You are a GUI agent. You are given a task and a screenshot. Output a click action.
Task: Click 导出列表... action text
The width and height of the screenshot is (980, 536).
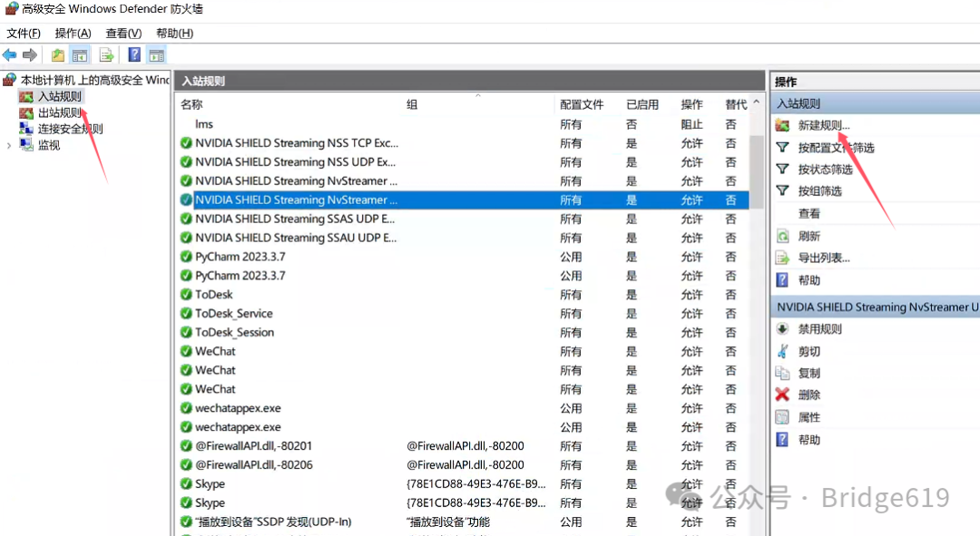[x=824, y=258]
